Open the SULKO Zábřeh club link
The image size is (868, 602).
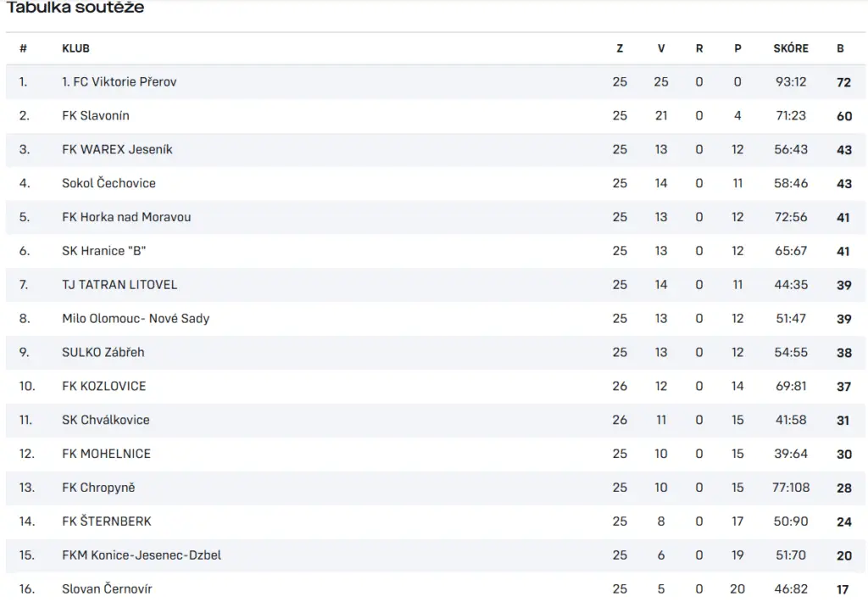point(103,352)
